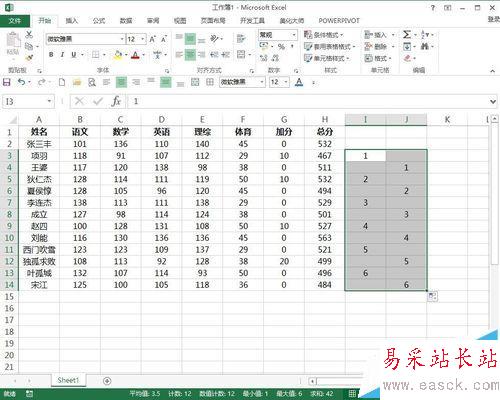
Task: Toggle Top Align in ribbon alignment group
Action: coord(179,37)
